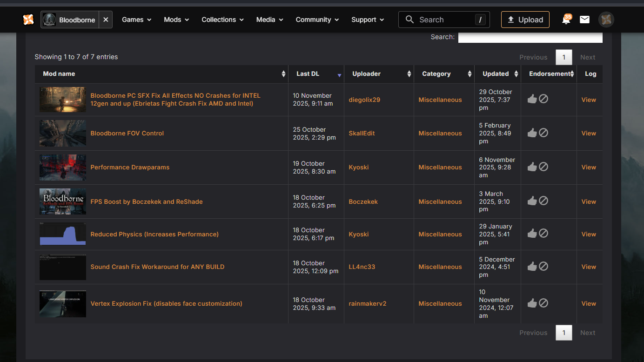This screenshot has width=644, height=362.
Task: Open the FPS Boost Bloodborne thumbnail image
Action: point(63,201)
